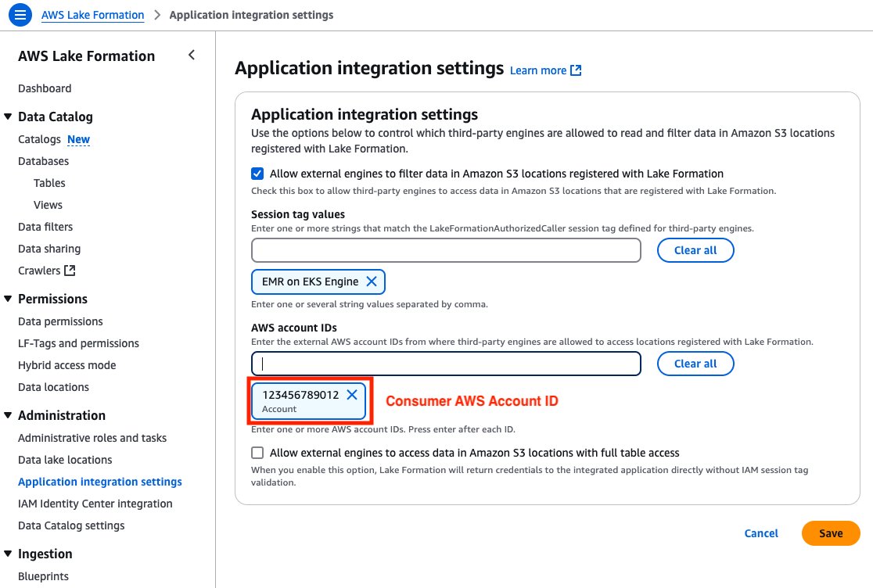The height and width of the screenshot is (588, 873).
Task: Focus the Session tag values input field
Action: tap(446, 250)
